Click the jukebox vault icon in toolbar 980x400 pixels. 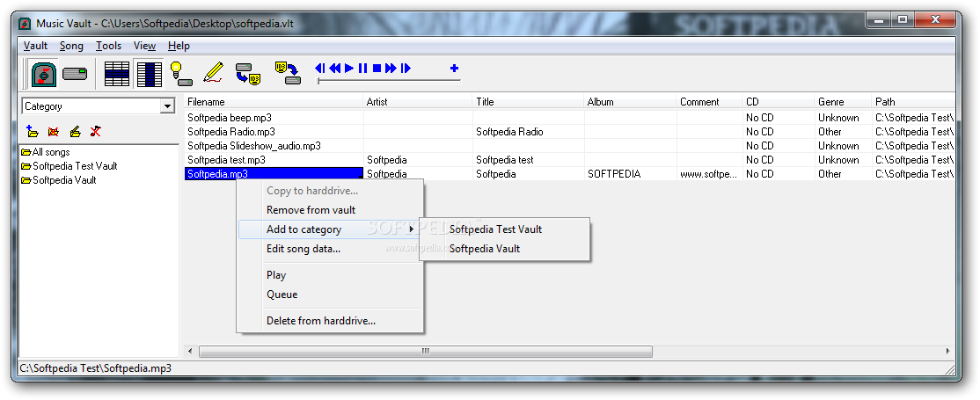tap(44, 74)
